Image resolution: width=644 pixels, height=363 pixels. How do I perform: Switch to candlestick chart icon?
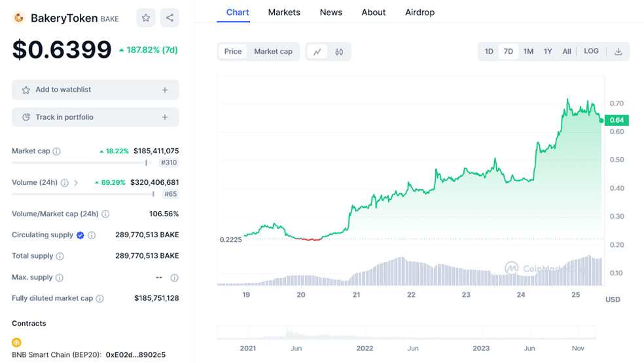point(339,52)
